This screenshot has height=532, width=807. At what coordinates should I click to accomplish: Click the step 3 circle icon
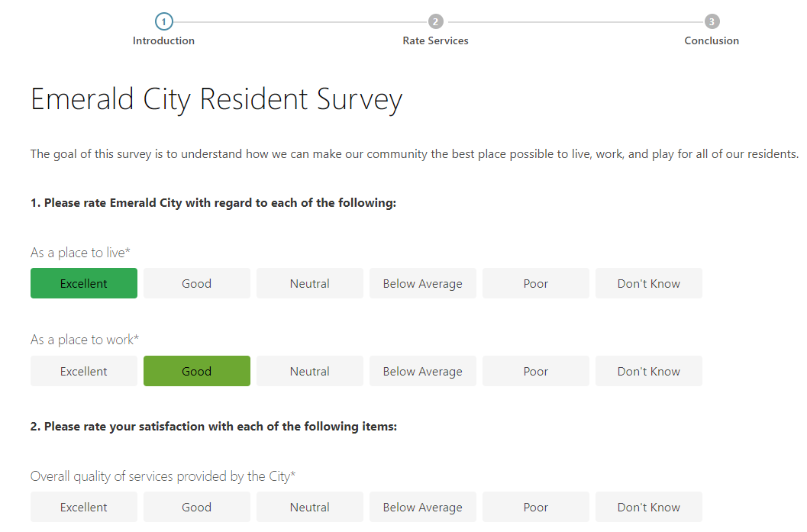click(712, 21)
